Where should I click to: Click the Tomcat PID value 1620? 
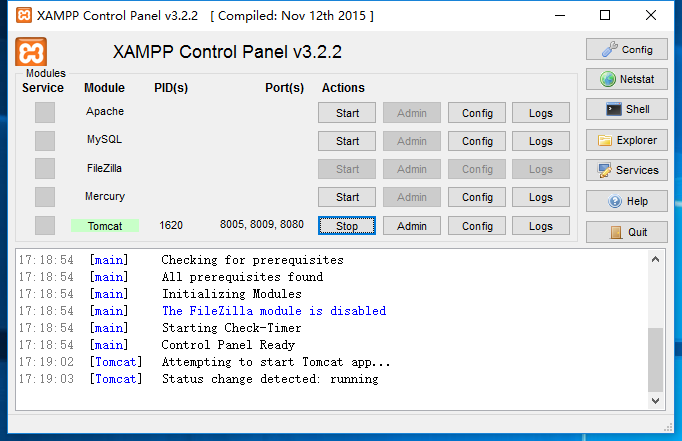pyautogui.click(x=171, y=225)
